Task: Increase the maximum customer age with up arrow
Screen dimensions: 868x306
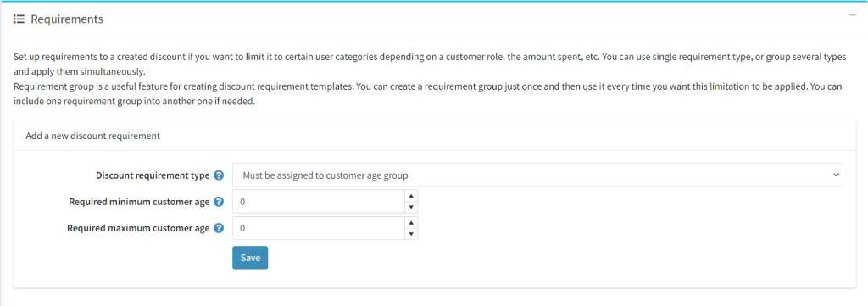Action: click(x=411, y=222)
